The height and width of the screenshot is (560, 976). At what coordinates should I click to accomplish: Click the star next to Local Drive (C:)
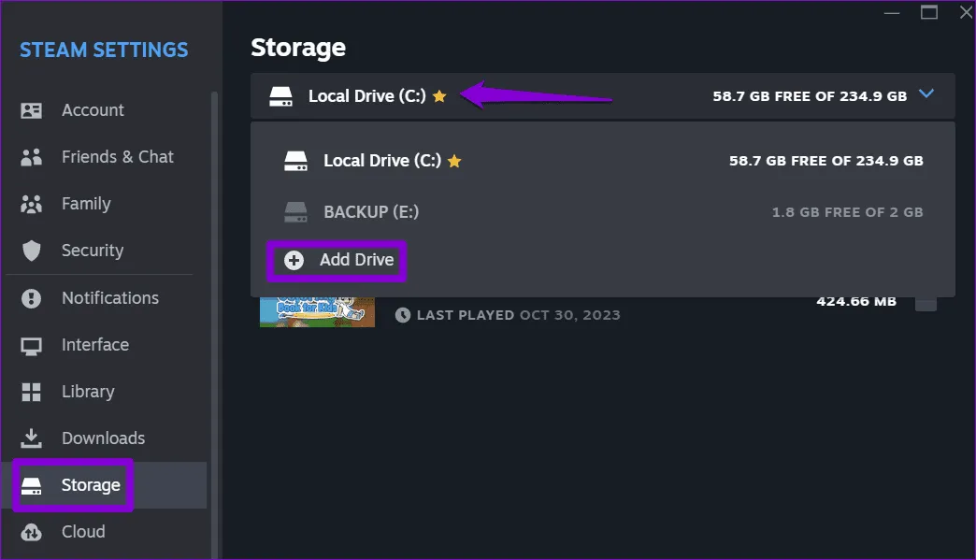coord(439,94)
